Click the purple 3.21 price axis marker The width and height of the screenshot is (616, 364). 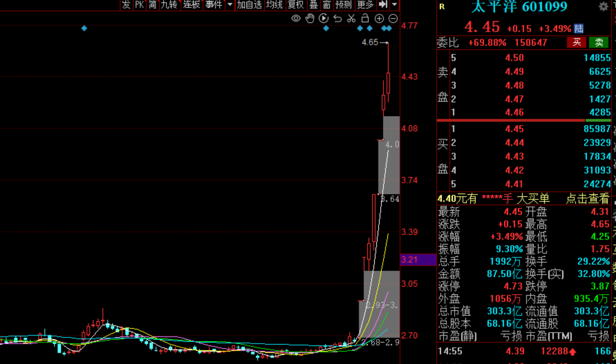coord(417,260)
